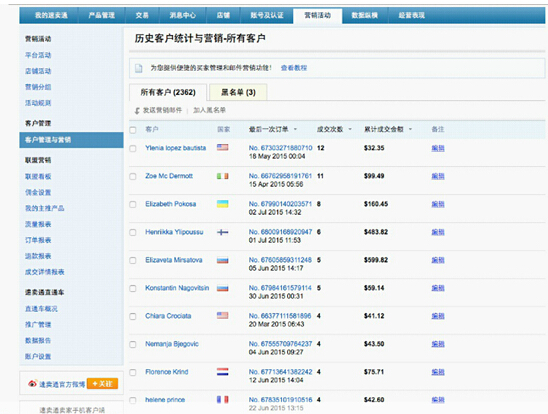Image resolution: width=548 pixels, height=414 pixels.
Task: Open 客户管理与营销 in the sidebar
Action: coord(71,140)
